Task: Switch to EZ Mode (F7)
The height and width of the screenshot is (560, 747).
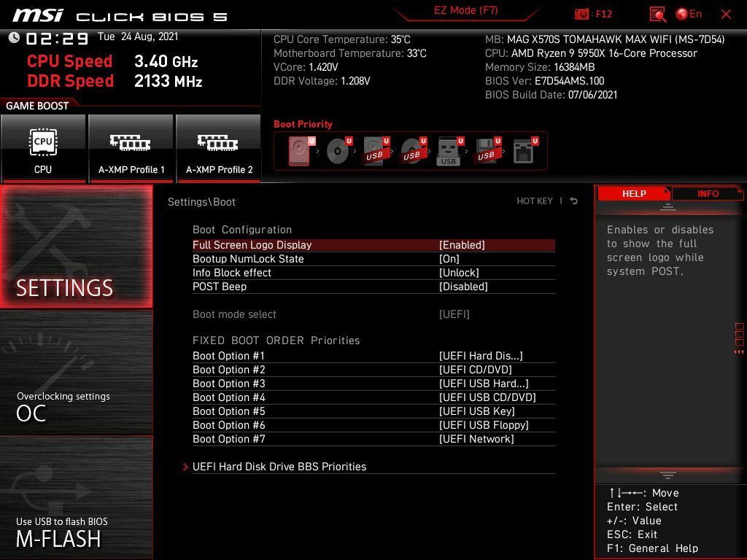Action: pos(465,10)
